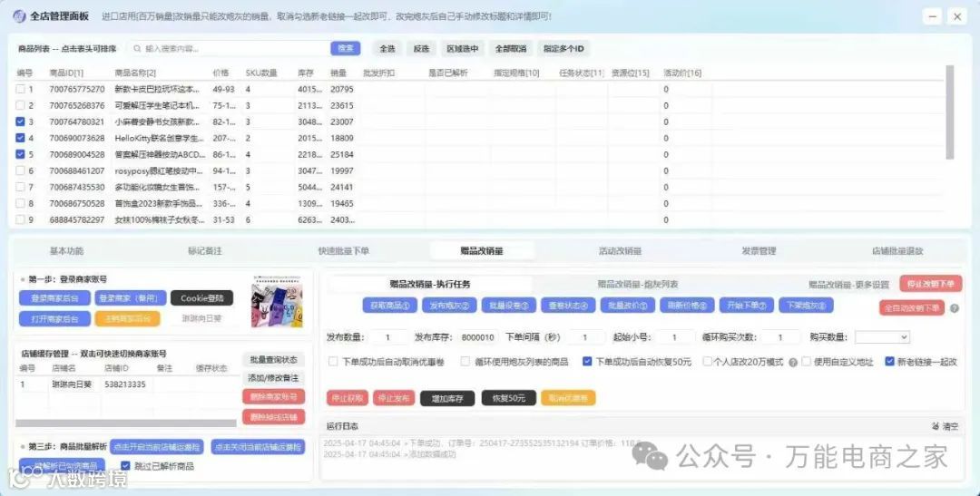Open 赠品改销量-炮灰列表 sub-tab
This screenshot has height=496, width=980.
click(x=638, y=284)
